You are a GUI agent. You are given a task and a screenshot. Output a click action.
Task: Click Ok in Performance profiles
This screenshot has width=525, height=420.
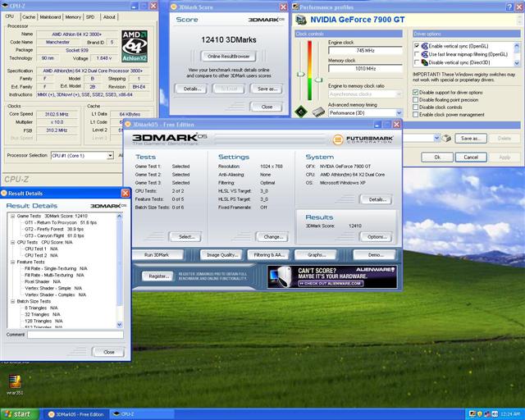click(437, 157)
